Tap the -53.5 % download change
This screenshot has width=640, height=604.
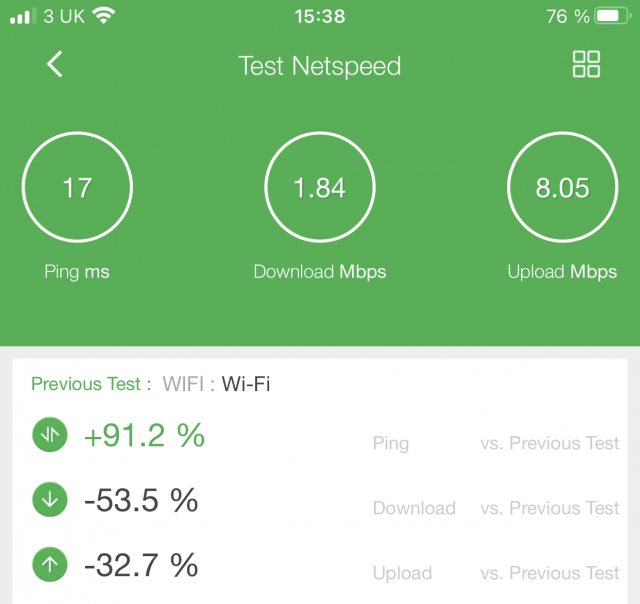141,500
